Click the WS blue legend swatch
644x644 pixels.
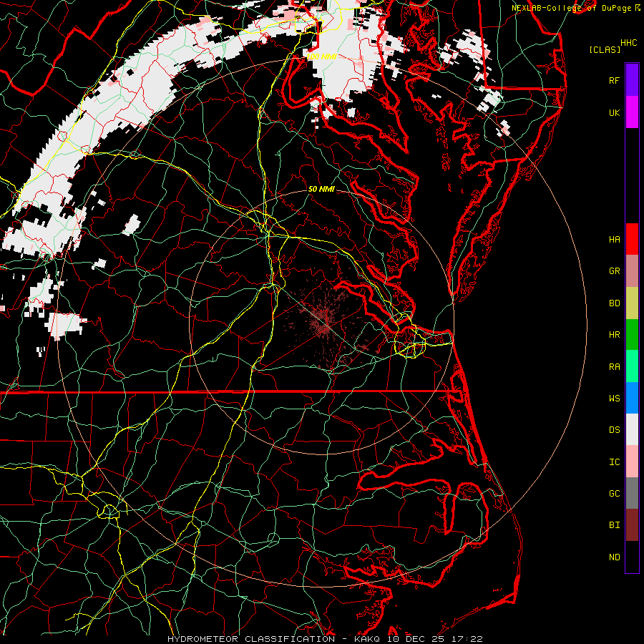(x=632, y=398)
